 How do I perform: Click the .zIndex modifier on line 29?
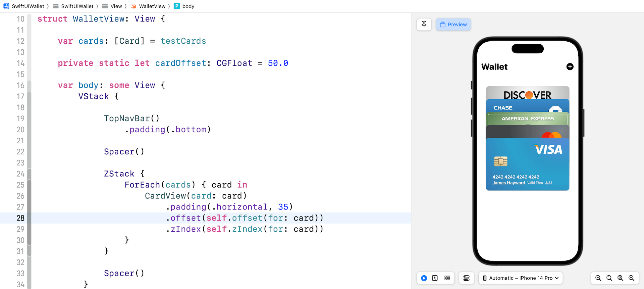[x=183, y=229]
